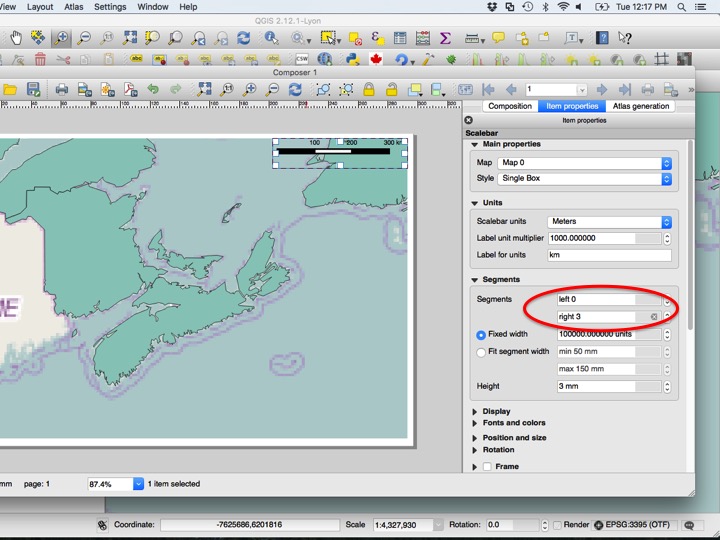
Task: Open the Style Single Box dropdown
Action: (585, 179)
